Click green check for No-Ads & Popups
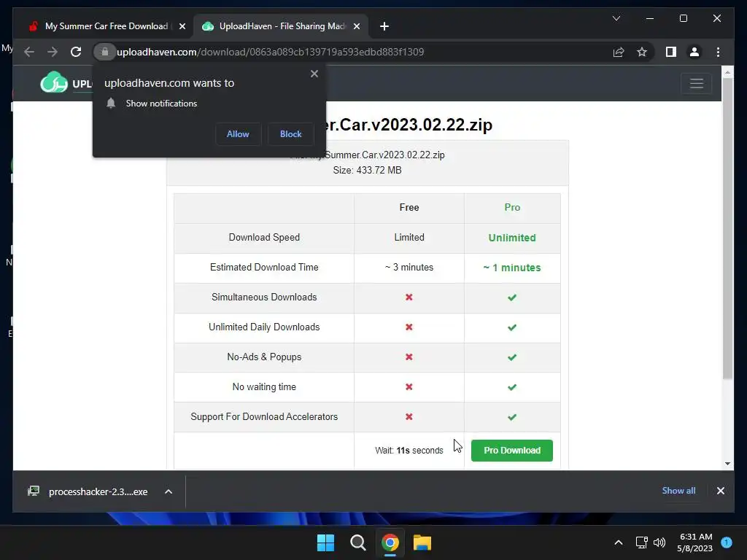The image size is (747, 560). pos(512,357)
